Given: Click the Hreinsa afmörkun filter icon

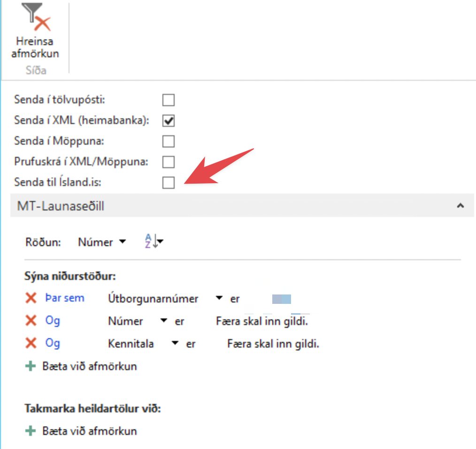Looking at the screenshot, I should 35,19.
